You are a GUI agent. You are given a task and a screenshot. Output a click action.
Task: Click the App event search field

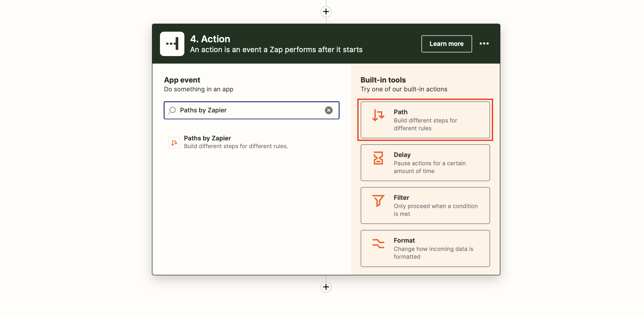coord(251,110)
